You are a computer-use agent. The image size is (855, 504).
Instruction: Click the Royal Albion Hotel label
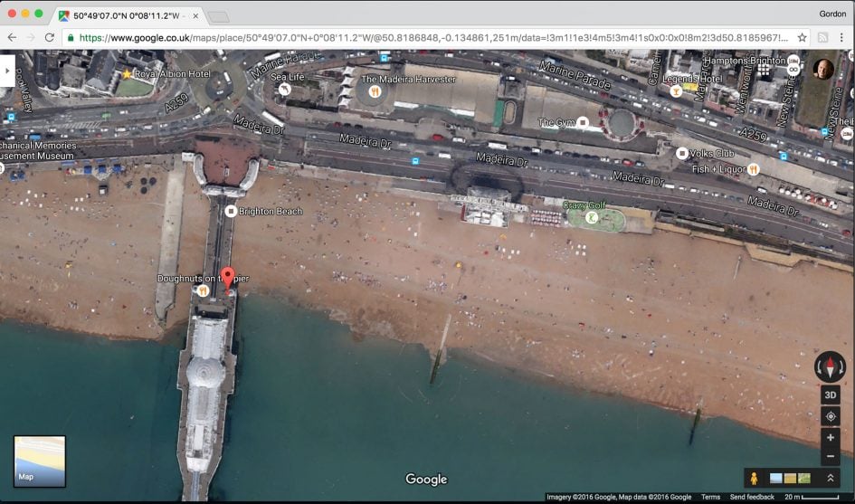click(x=172, y=73)
